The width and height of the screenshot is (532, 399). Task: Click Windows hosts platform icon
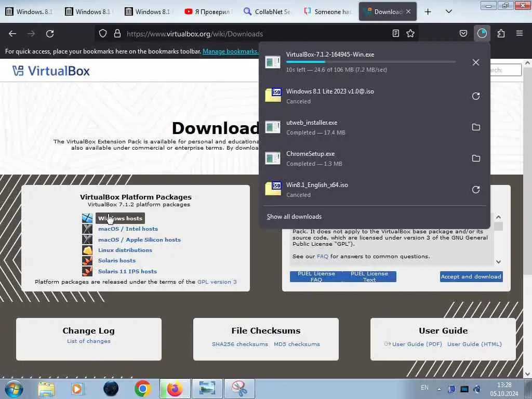point(87,218)
